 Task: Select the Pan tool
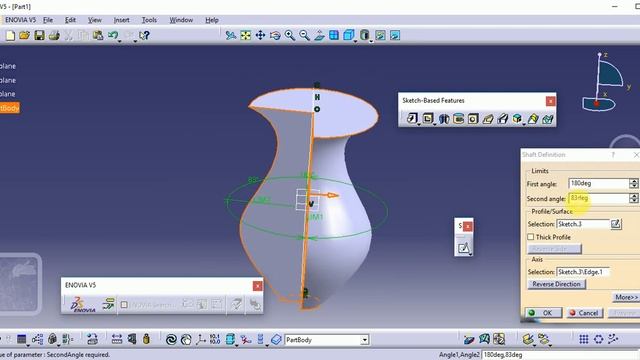click(x=260, y=36)
